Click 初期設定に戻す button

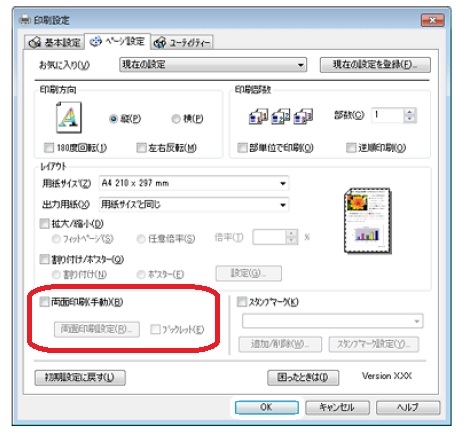pos(80,377)
